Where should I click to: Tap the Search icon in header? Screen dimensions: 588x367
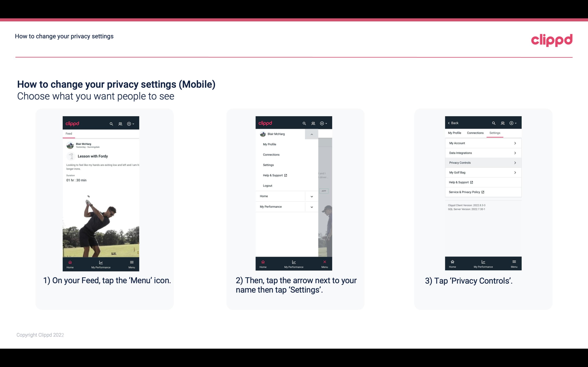pos(112,124)
